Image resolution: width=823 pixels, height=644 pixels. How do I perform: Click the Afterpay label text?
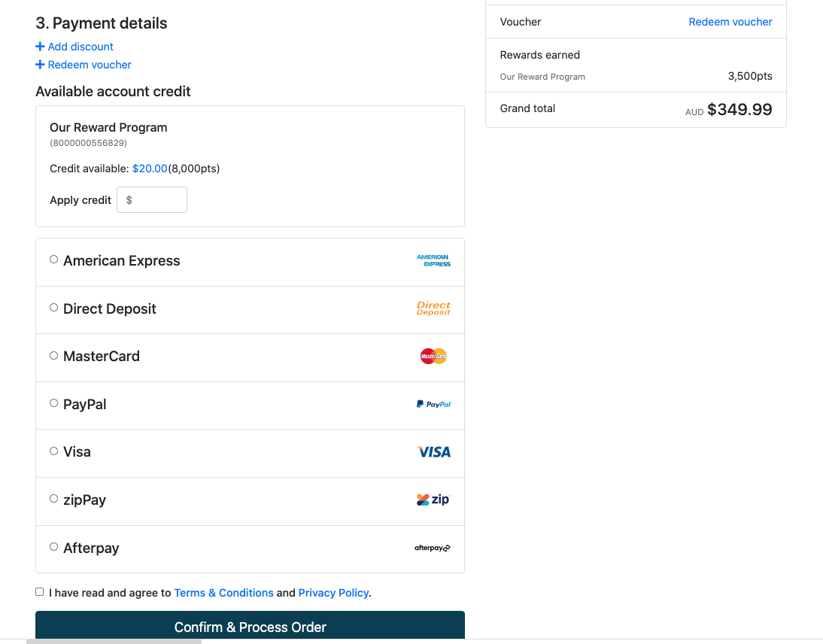coord(91,548)
